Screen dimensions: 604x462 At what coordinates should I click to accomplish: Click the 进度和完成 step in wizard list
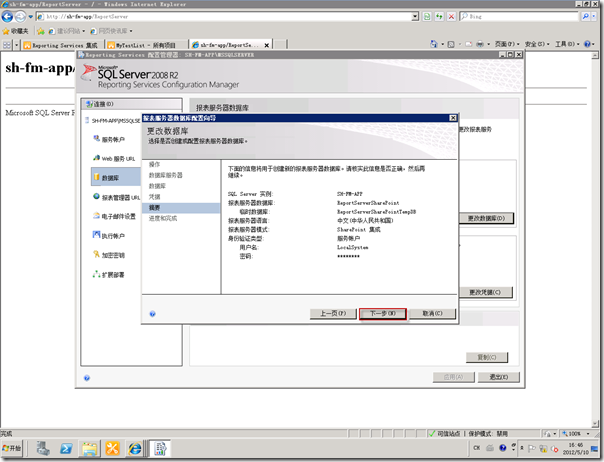[163, 218]
